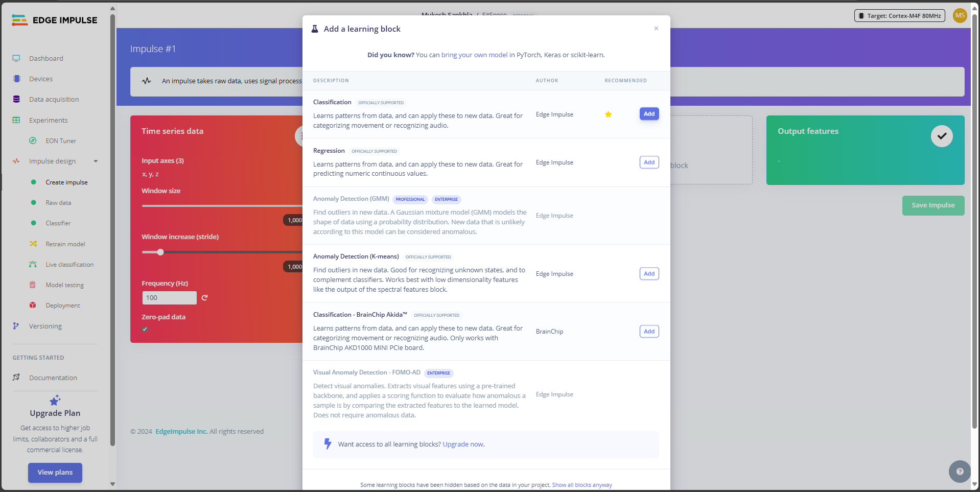Click the Description column header
The image size is (980, 492).
(331, 81)
